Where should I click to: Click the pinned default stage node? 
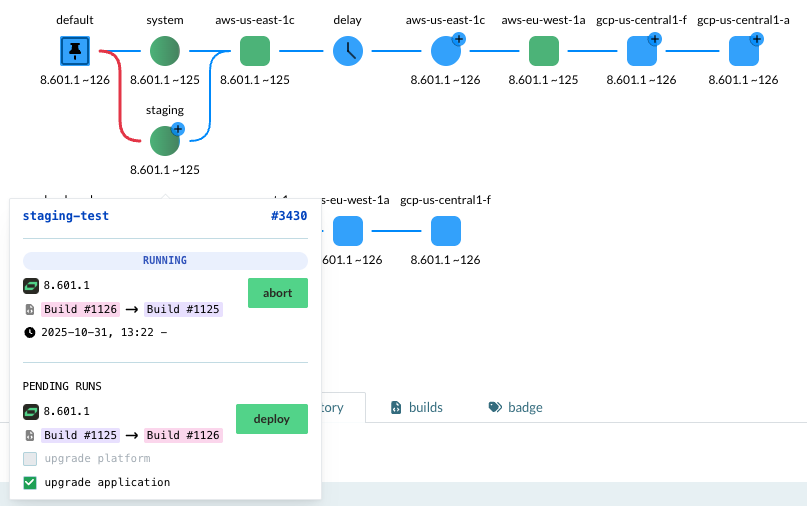click(x=75, y=51)
